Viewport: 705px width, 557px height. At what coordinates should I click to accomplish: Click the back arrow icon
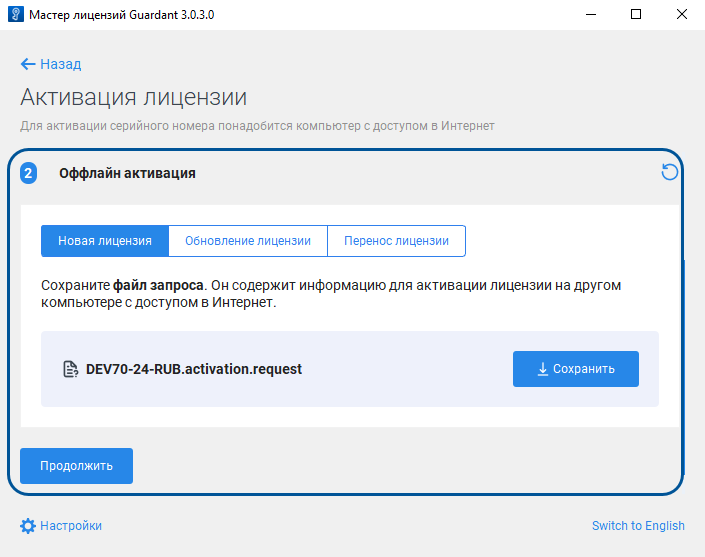(28, 64)
